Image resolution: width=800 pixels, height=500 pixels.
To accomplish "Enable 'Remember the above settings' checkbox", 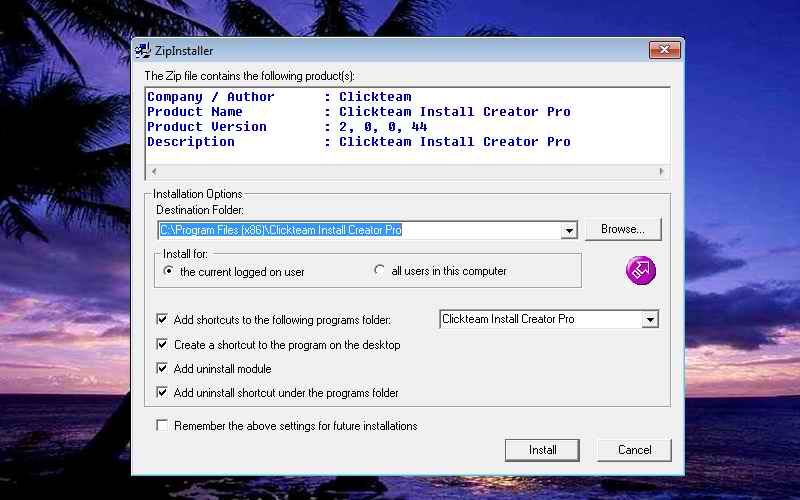I will (x=163, y=426).
